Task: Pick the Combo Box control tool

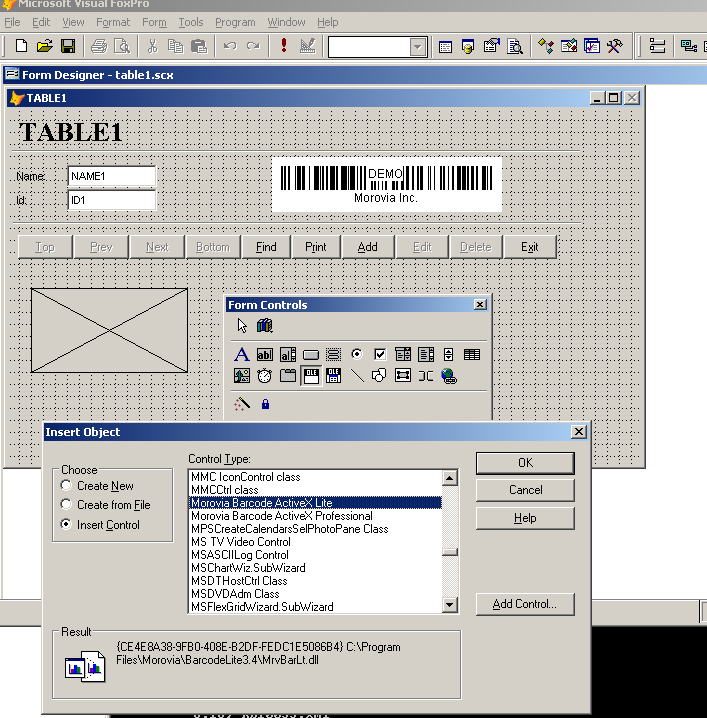Action: tap(402, 354)
